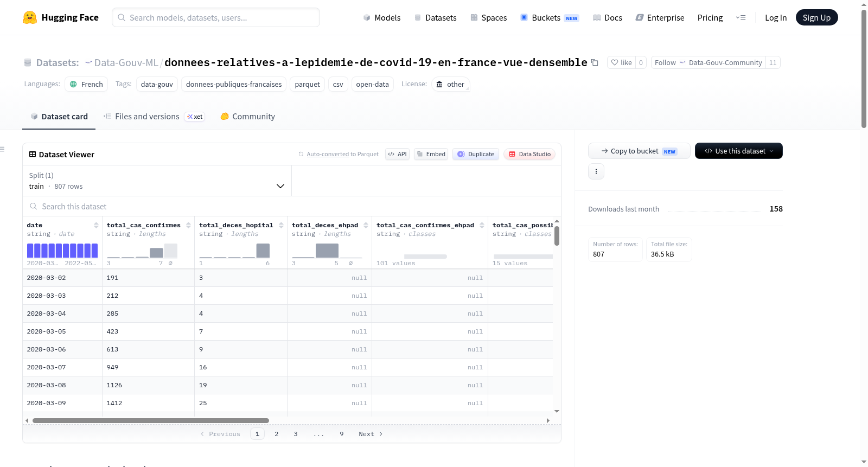This screenshot has height=467, width=868.
Task: Click the search magnifier in dataset search
Action: [x=34, y=206]
